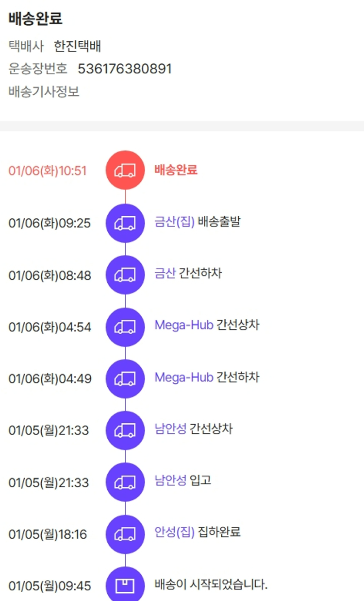
Task: Click truck icon beside 남안성 간선상차
Action: 125,430
